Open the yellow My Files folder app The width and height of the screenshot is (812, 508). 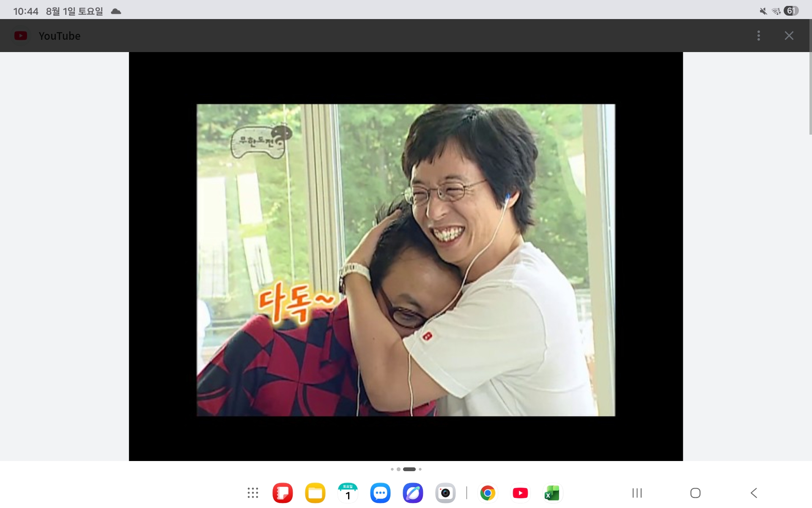click(x=315, y=493)
